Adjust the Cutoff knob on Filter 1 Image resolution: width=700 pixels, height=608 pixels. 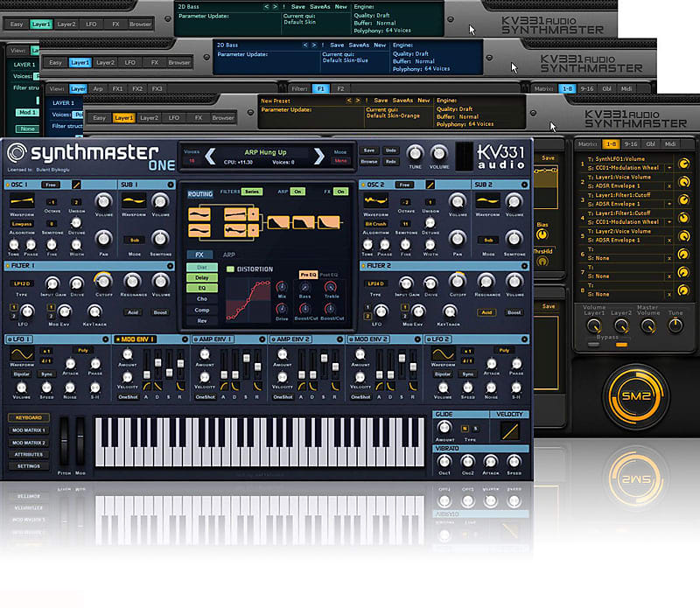[x=103, y=282]
